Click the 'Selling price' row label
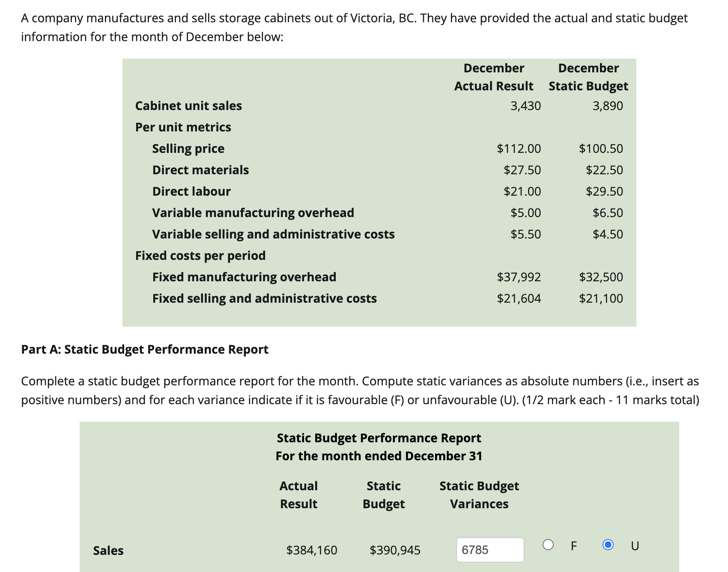 click(188, 149)
